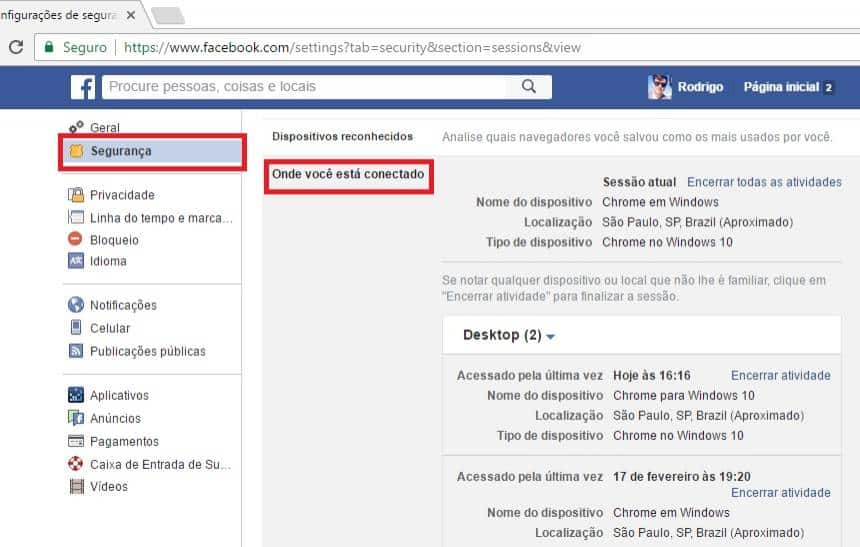Click 'Encerrar todas as atividades'
Viewport: 860px width, 547px height.
[765, 182]
